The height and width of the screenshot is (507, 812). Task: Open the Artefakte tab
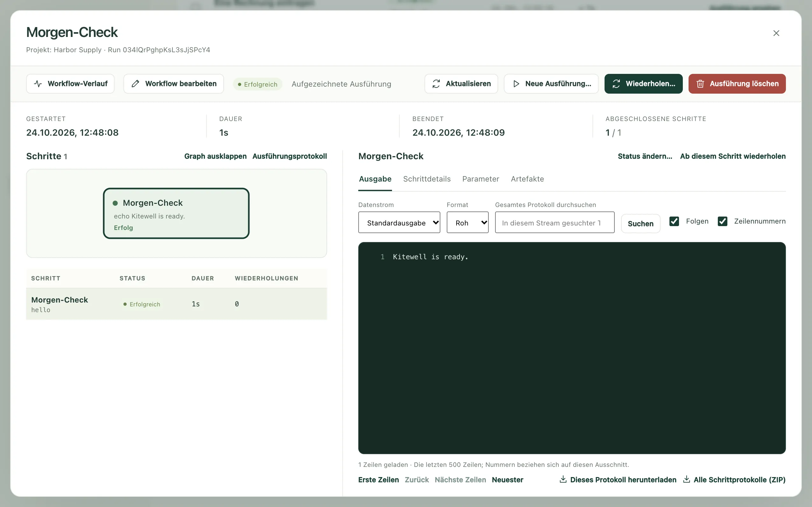[x=527, y=179]
